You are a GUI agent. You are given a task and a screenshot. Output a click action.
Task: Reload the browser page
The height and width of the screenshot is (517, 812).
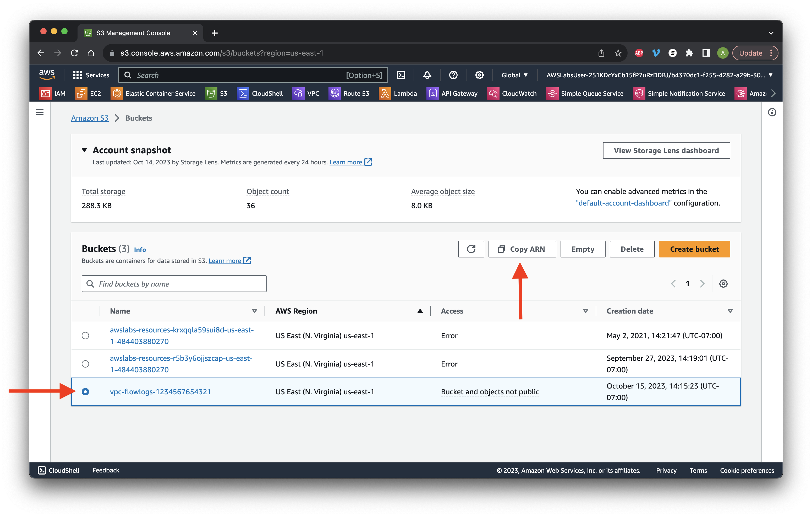[x=75, y=53]
